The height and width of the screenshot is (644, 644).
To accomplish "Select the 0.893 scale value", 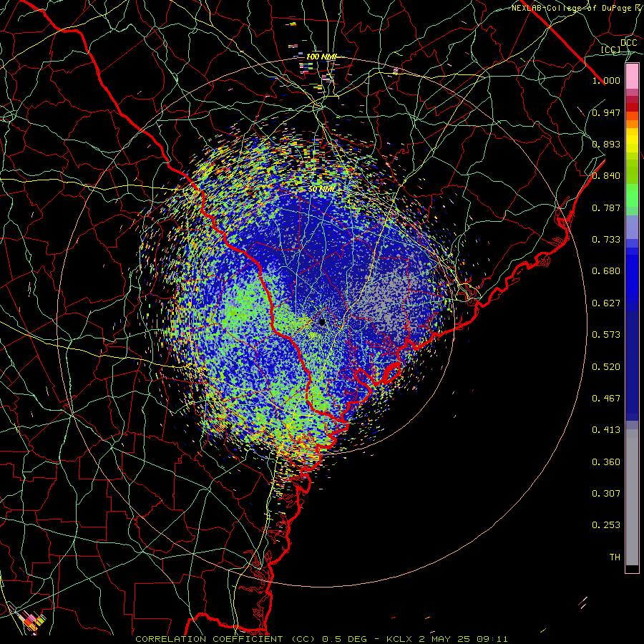I will (606, 144).
